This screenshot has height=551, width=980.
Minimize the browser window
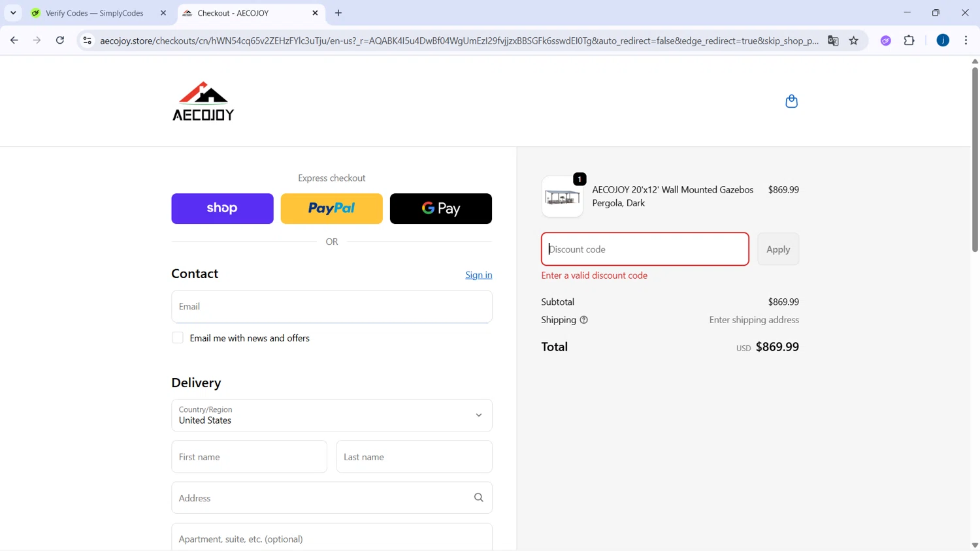pos(907,12)
